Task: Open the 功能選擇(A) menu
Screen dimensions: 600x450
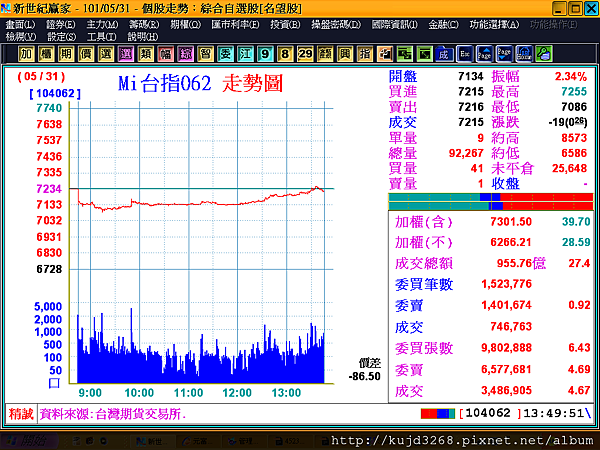Action: [494, 24]
